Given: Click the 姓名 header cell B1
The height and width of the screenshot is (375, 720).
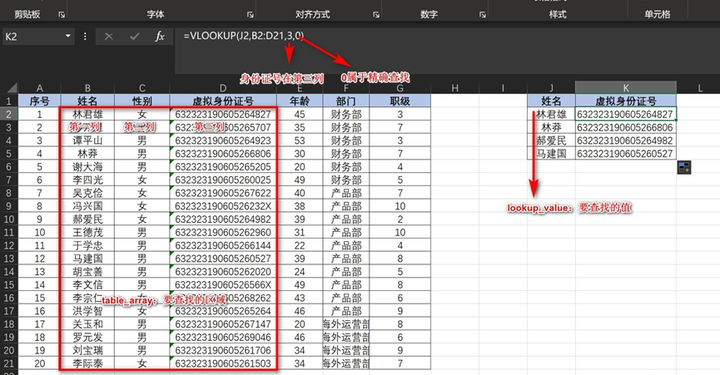Looking at the screenshot, I should pos(87,101).
